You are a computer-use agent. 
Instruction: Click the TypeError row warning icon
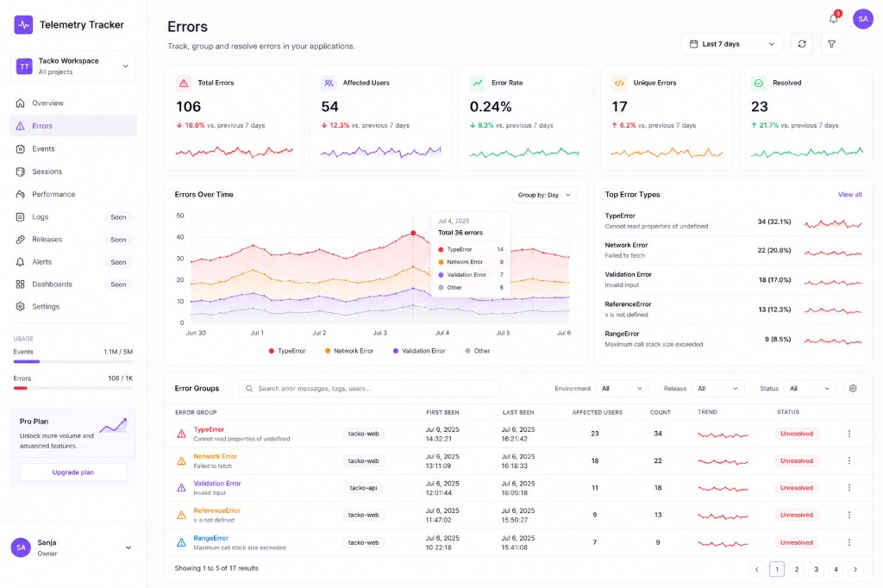tap(181, 434)
